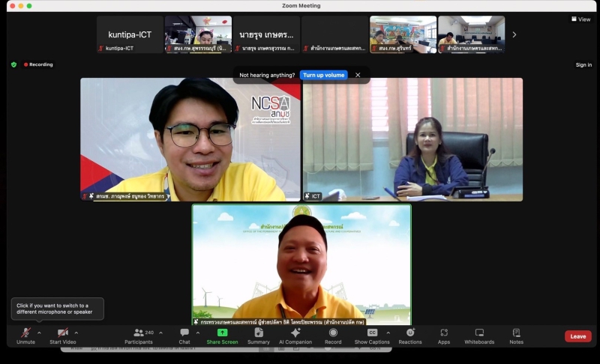Dismiss the Not hearing anything prompt
This screenshot has height=364, width=600.
point(358,75)
